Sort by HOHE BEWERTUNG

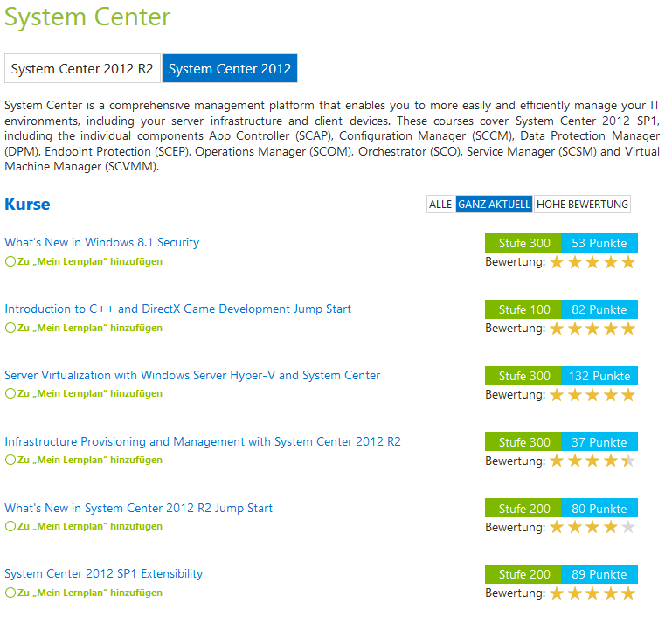[582, 204]
